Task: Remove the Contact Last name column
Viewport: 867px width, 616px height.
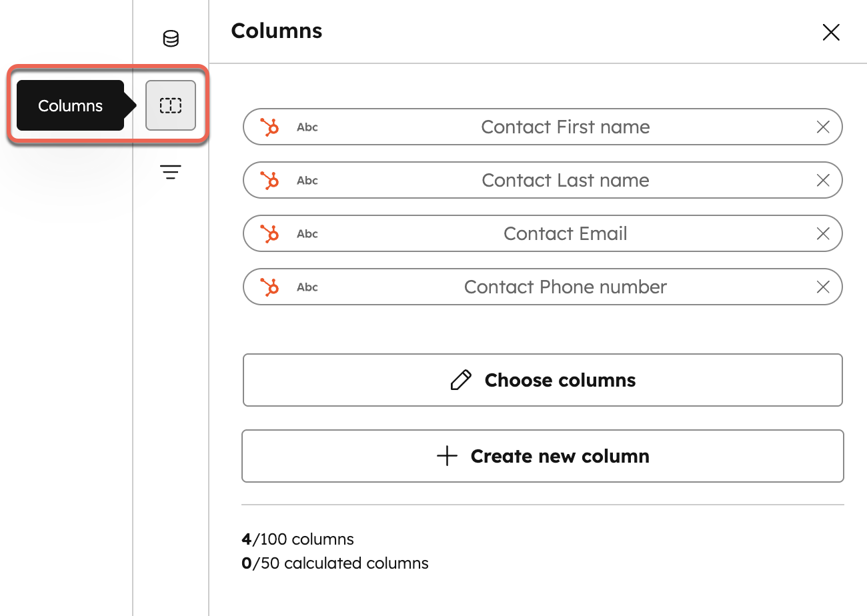Action: pos(822,180)
